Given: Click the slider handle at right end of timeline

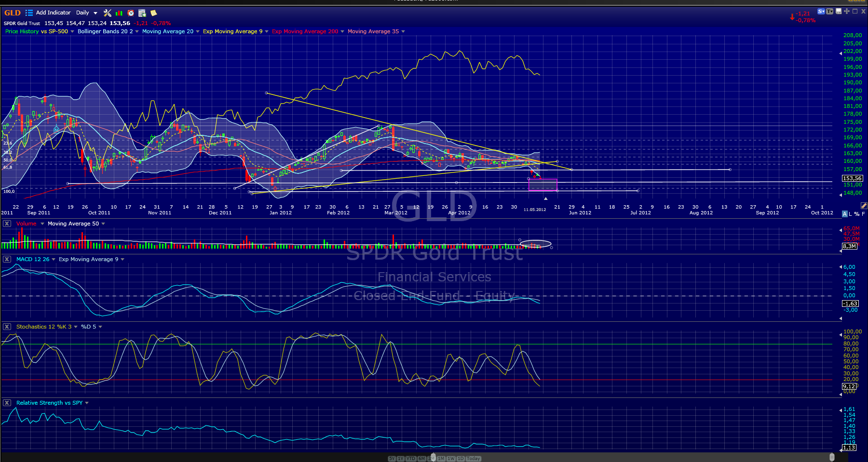Looking at the screenshot, I should (832, 457).
